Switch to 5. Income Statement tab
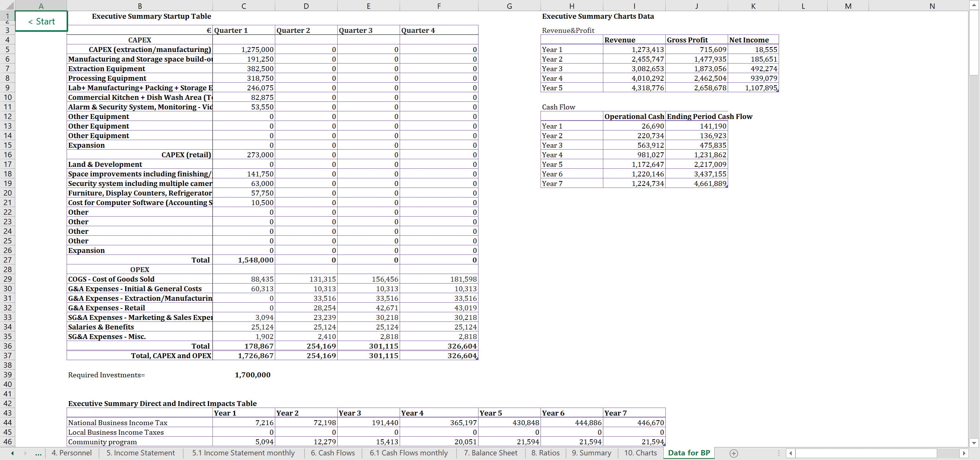This screenshot has width=980, height=460. (x=140, y=453)
